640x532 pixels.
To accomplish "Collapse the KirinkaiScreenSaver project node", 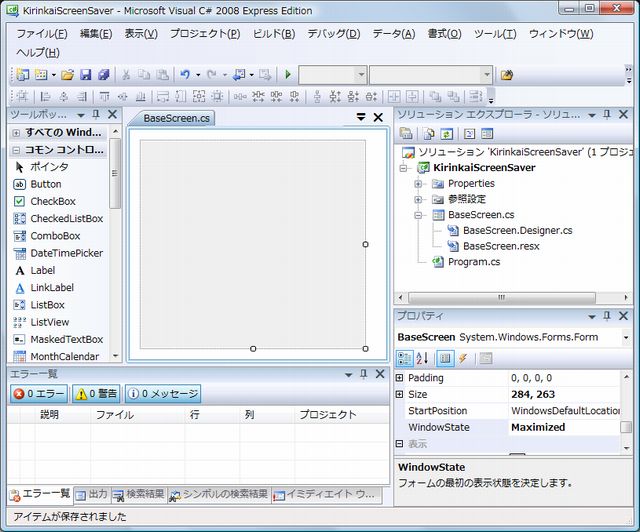I will pos(403,168).
